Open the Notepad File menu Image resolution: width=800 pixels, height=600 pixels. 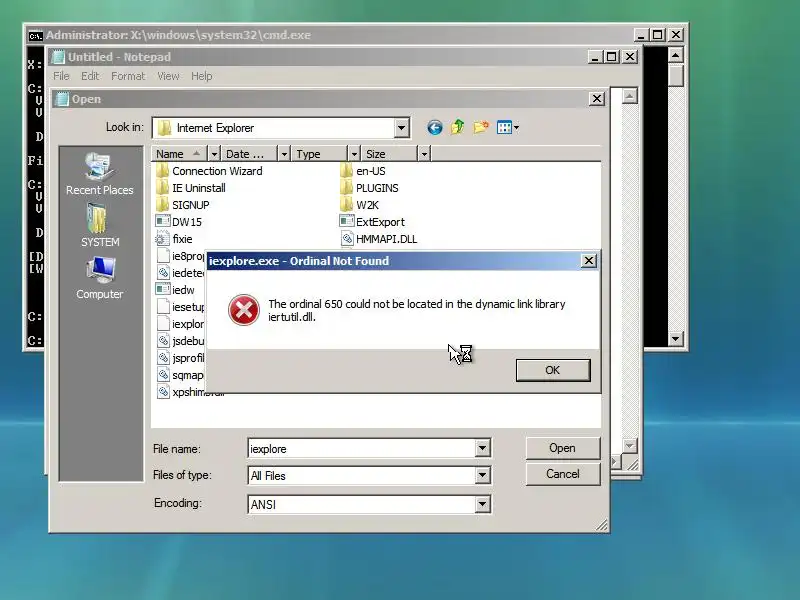point(61,76)
